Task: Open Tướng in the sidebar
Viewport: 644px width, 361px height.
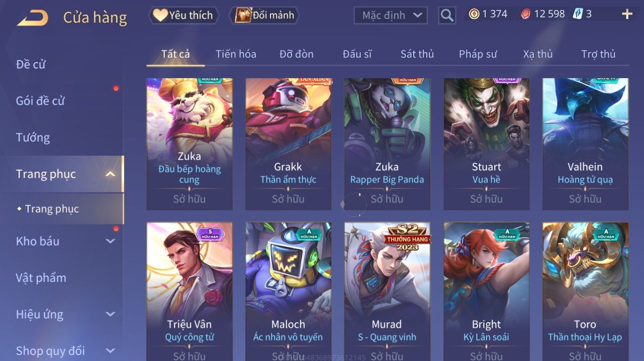Action: pyautogui.click(x=33, y=138)
